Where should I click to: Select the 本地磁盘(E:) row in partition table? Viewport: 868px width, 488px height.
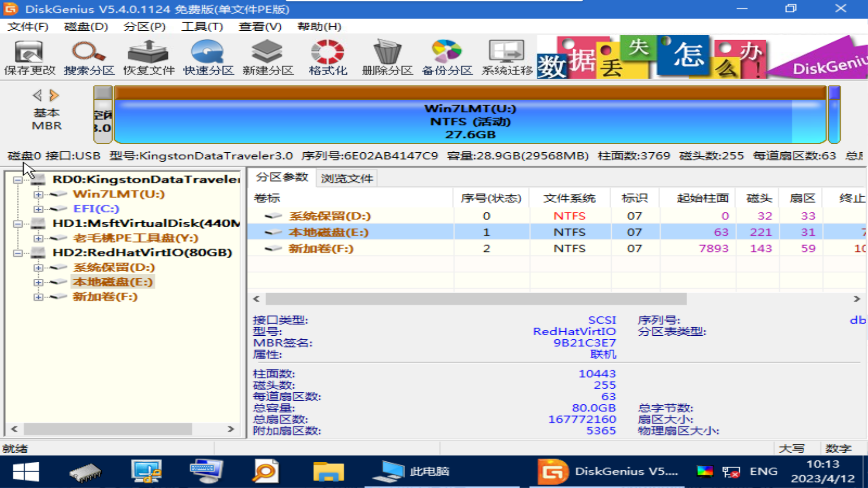557,232
